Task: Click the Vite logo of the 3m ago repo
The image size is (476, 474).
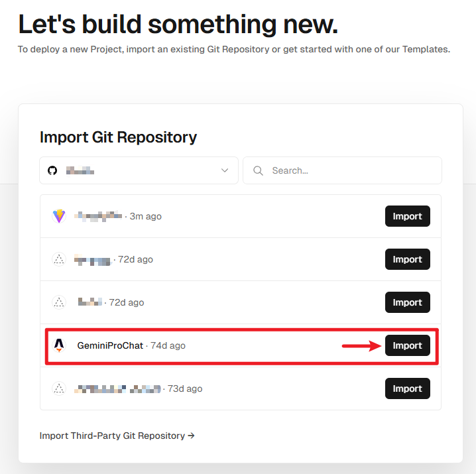Action: click(59, 216)
